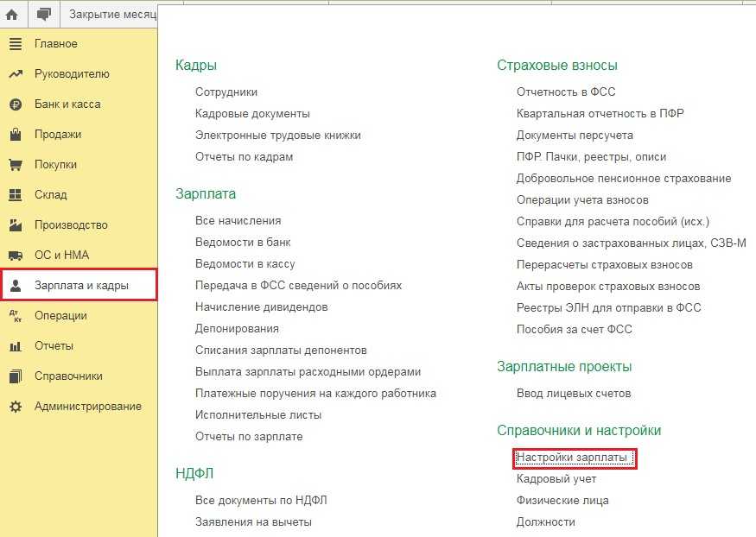Click the Зарплата и кадры person icon

pos(16,286)
